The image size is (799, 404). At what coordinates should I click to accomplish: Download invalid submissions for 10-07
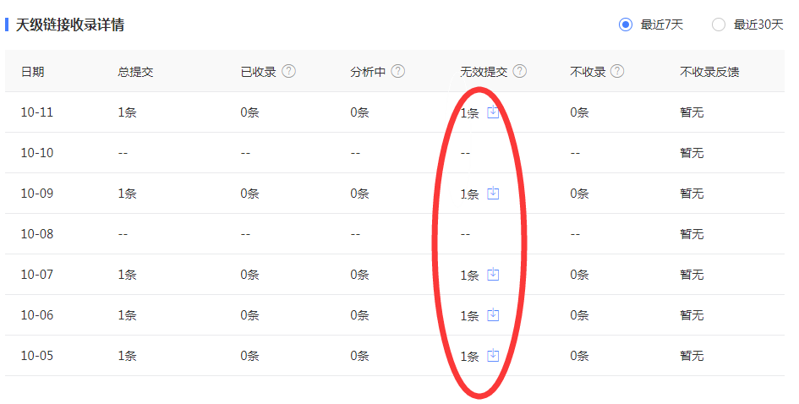[493, 275]
